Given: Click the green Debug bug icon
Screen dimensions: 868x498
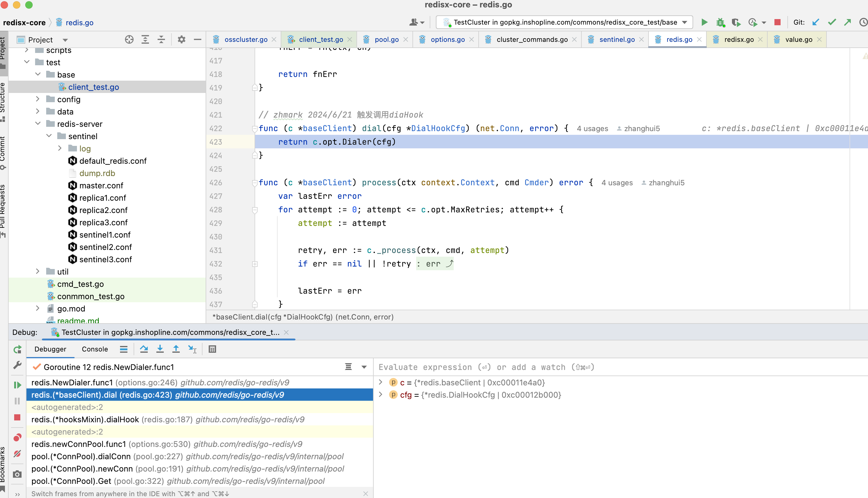Looking at the screenshot, I should pos(720,22).
